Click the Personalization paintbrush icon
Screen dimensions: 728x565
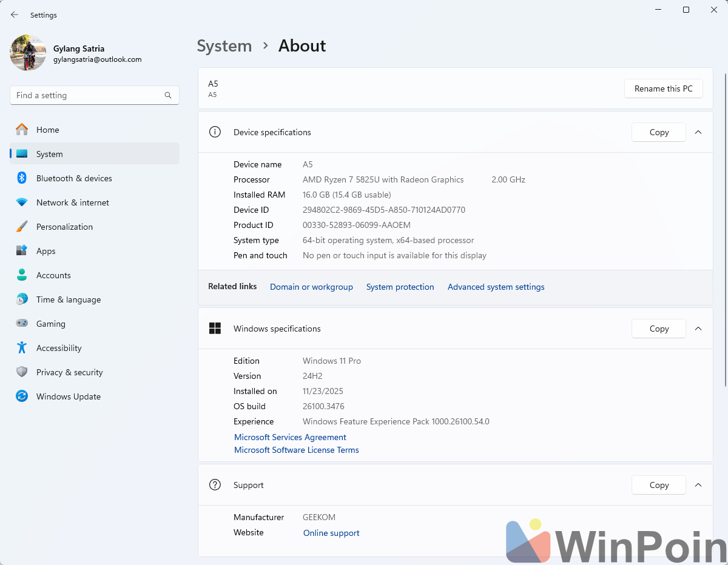[x=22, y=227]
